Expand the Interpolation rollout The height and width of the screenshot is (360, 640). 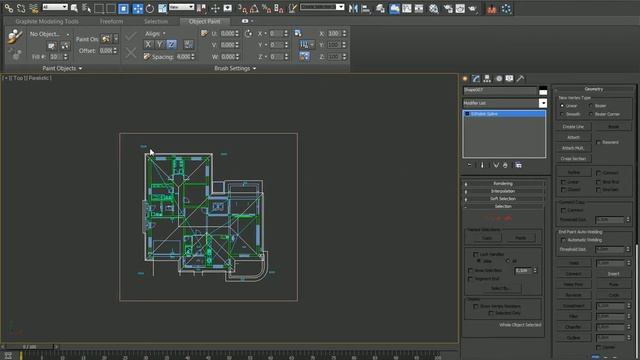click(x=503, y=191)
